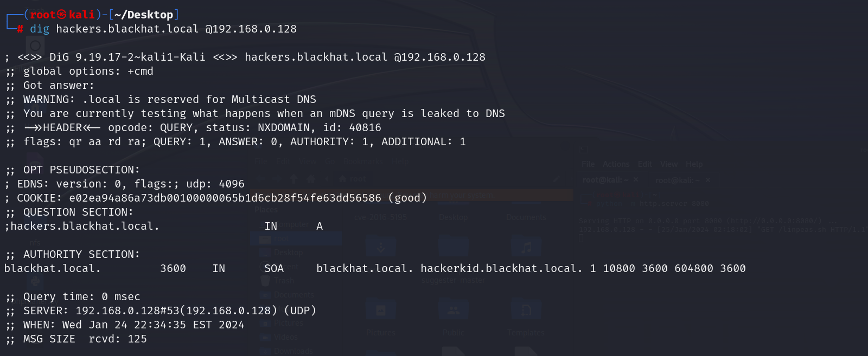Open the cve-2016-5195 folder label
This screenshot has width=868, height=356.
click(x=380, y=217)
